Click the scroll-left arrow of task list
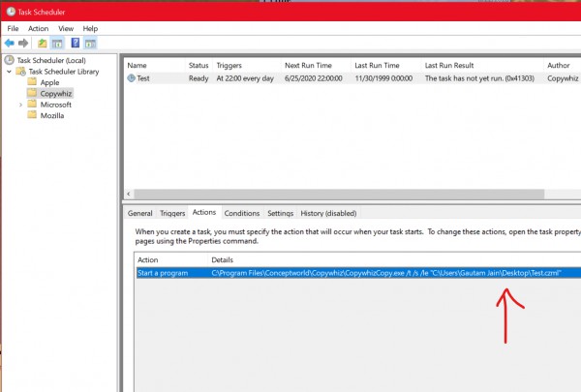Screen dimensions: 581x392 (x=129, y=194)
